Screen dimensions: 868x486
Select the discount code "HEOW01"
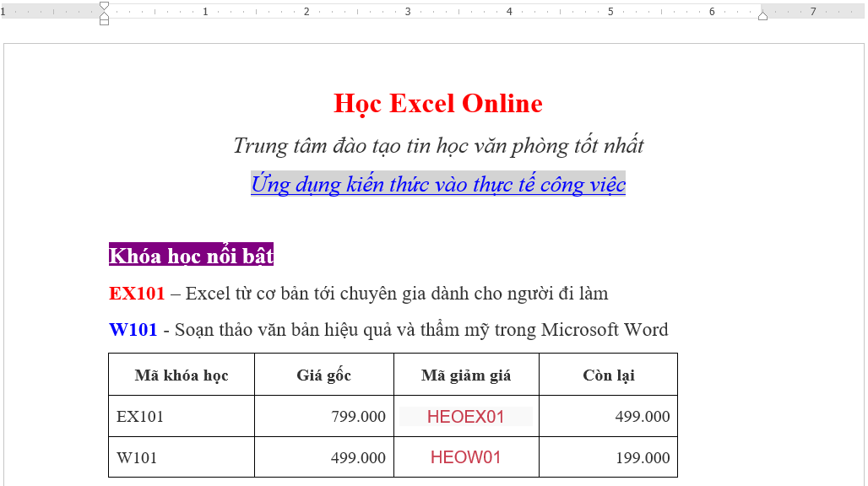tap(465, 457)
